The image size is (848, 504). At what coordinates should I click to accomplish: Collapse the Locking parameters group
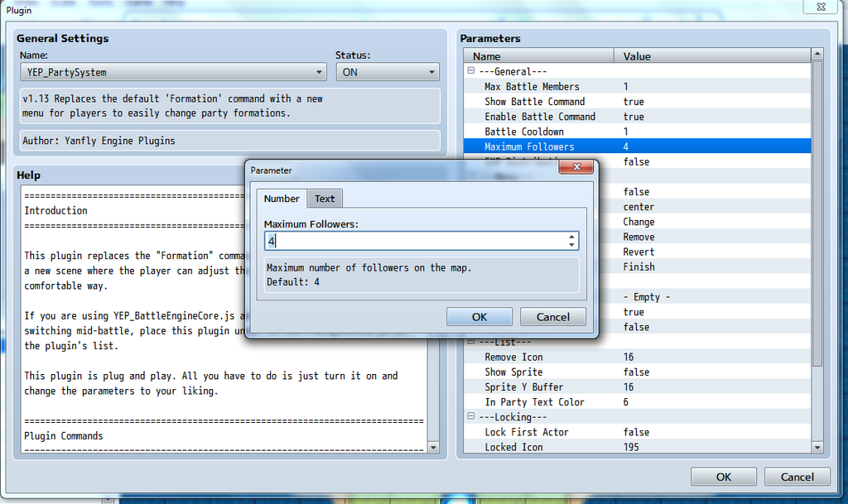[x=471, y=416]
